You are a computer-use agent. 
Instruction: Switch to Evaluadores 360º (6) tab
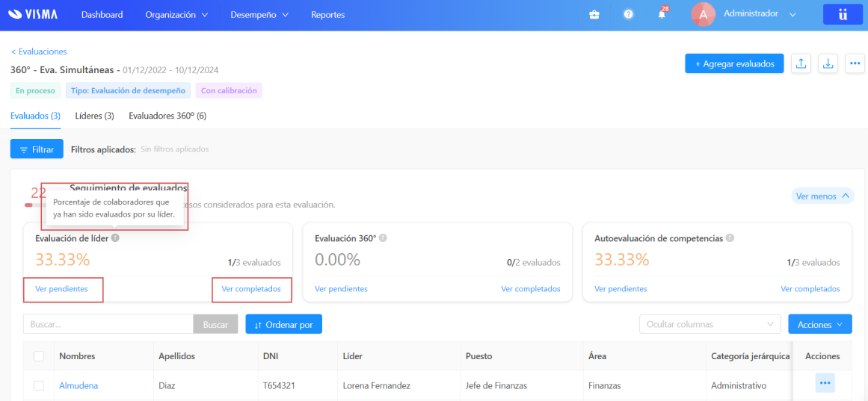[x=167, y=116]
